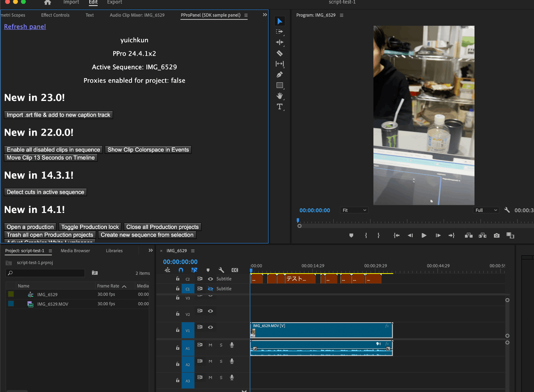Open timeline display settings wrench
This screenshot has width=534, height=392.
(x=221, y=270)
